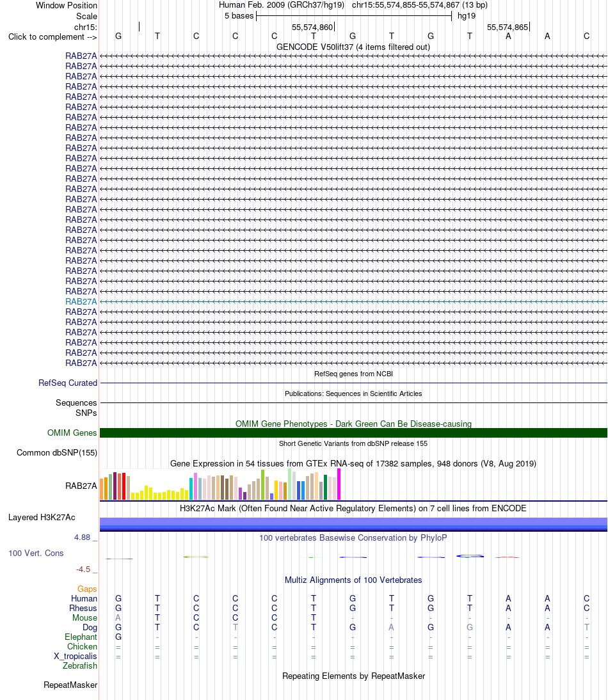608x700 pixels.
Task: Click the 'Window Position' track label
Action: tap(66, 5)
